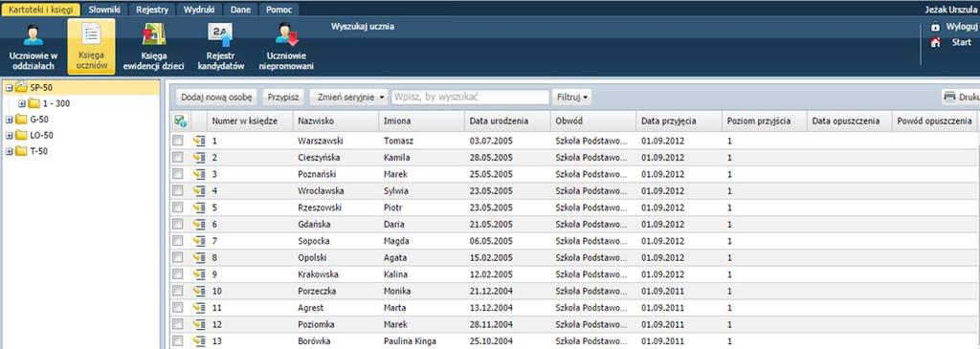Open record icon for Porzeczka row
This screenshot has width=980, height=349.
pyautogui.click(x=199, y=291)
